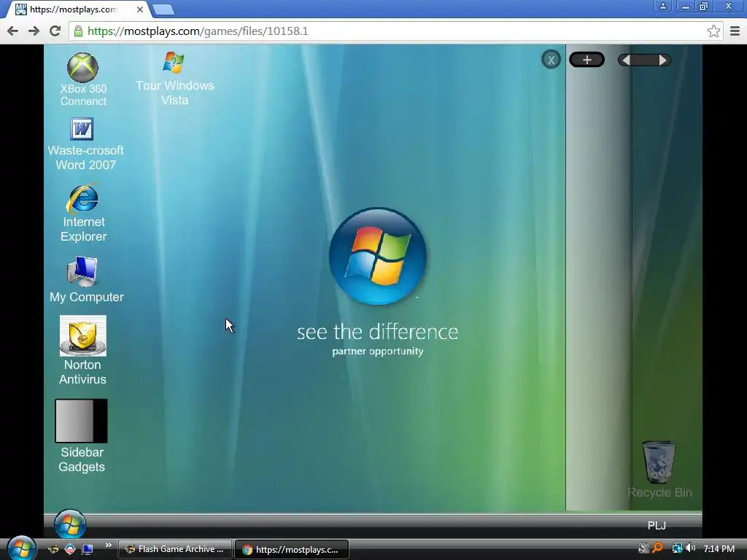
Task: Show desktop via quick launch monitor icon
Action: pyautogui.click(x=88, y=549)
